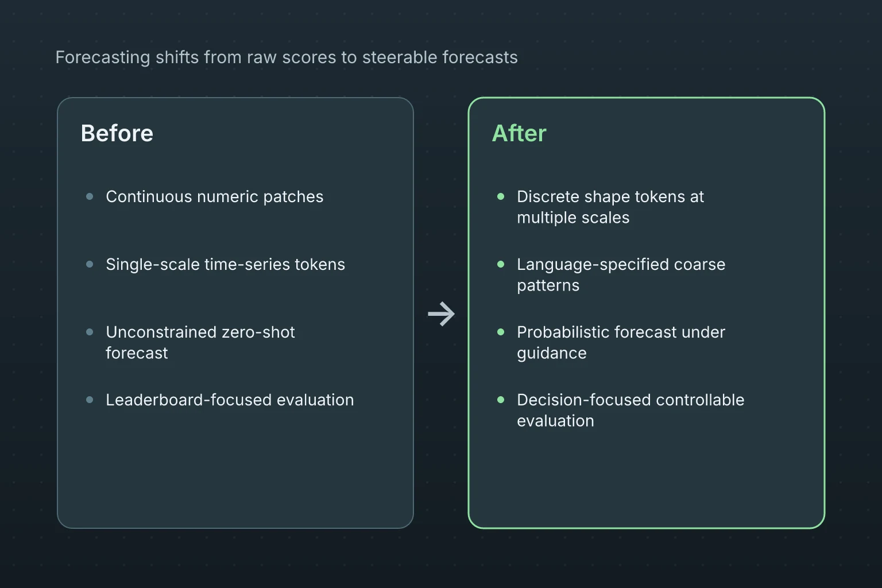Select the text Single-scale time-series tokens
The image size is (882, 588).
(x=226, y=265)
